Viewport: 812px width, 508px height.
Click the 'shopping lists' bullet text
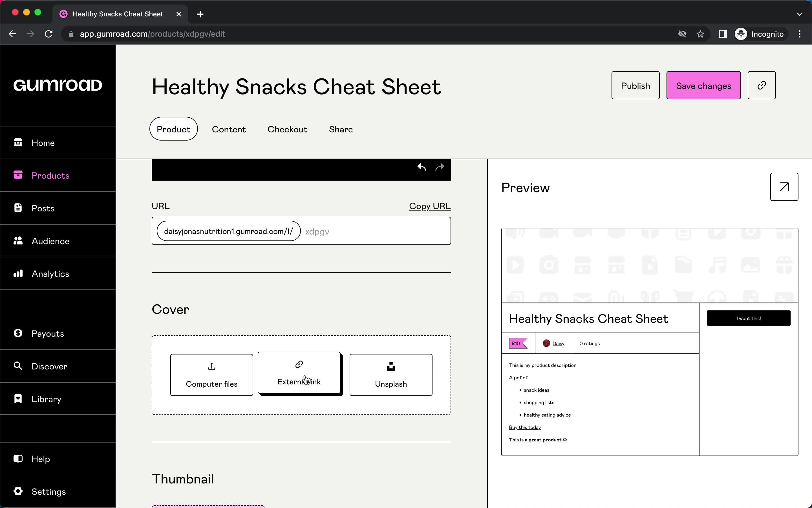coord(539,402)
